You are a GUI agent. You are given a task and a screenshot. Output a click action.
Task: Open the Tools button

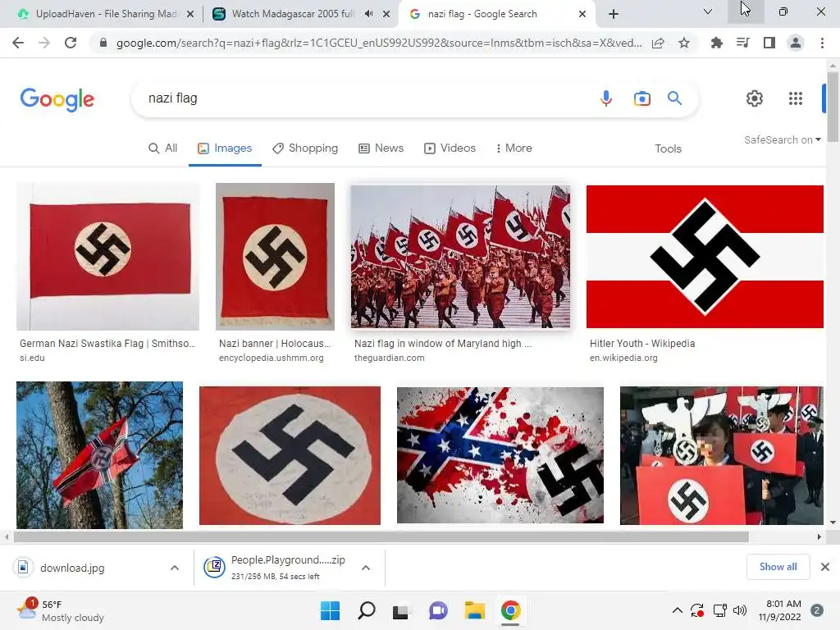(668, 149)
